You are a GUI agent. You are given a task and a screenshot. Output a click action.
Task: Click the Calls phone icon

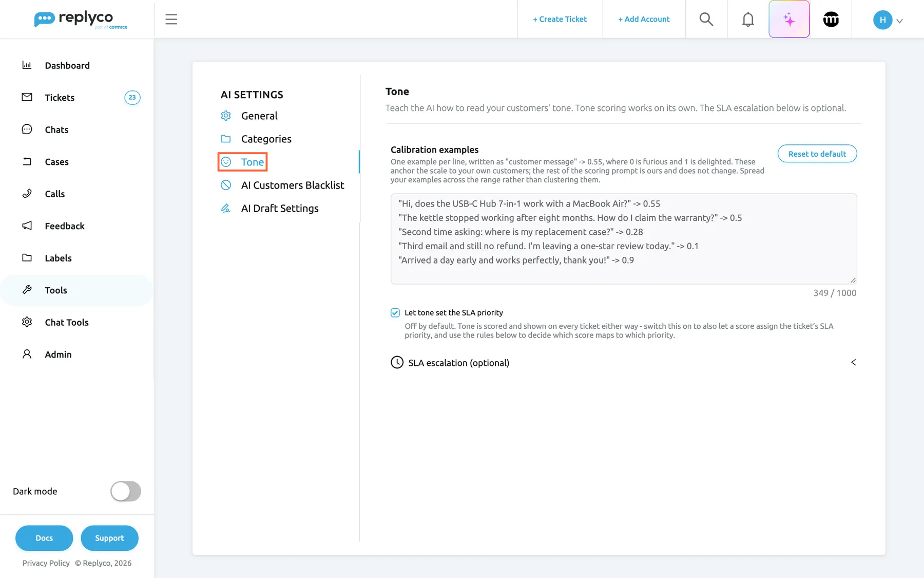[x=27, y=194]
